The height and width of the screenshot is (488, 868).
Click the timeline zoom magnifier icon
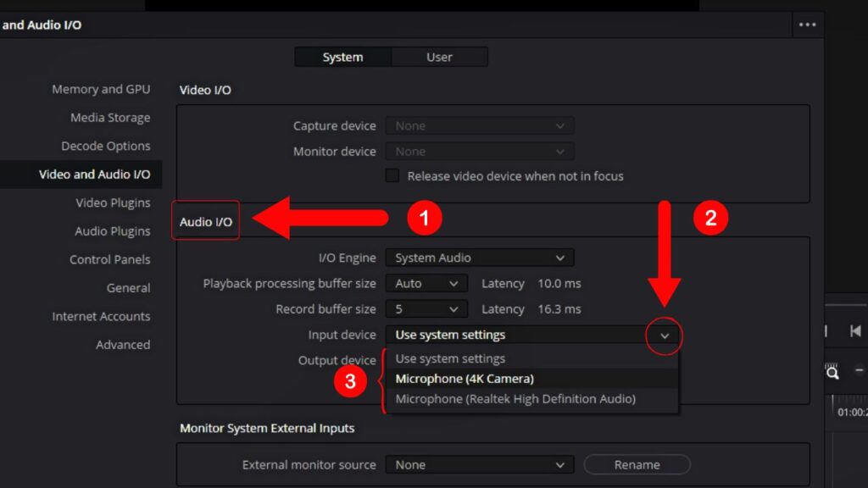click(832, 371)
